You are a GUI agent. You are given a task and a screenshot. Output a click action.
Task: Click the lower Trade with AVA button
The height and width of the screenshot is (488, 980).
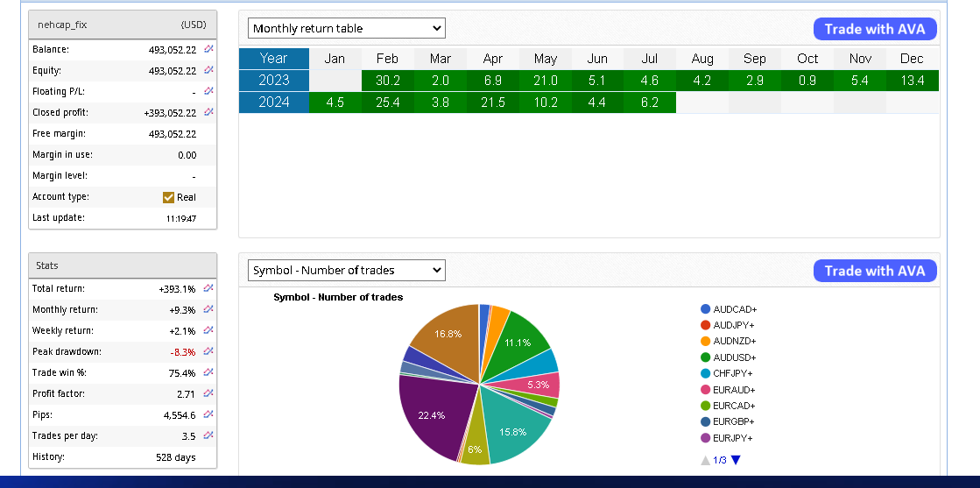coord(874,271)
